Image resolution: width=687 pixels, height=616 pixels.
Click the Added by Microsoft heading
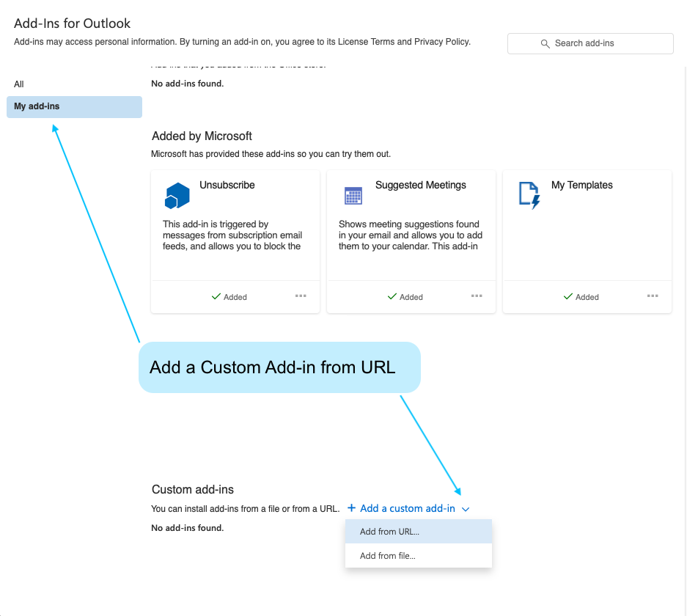[202, 136]
